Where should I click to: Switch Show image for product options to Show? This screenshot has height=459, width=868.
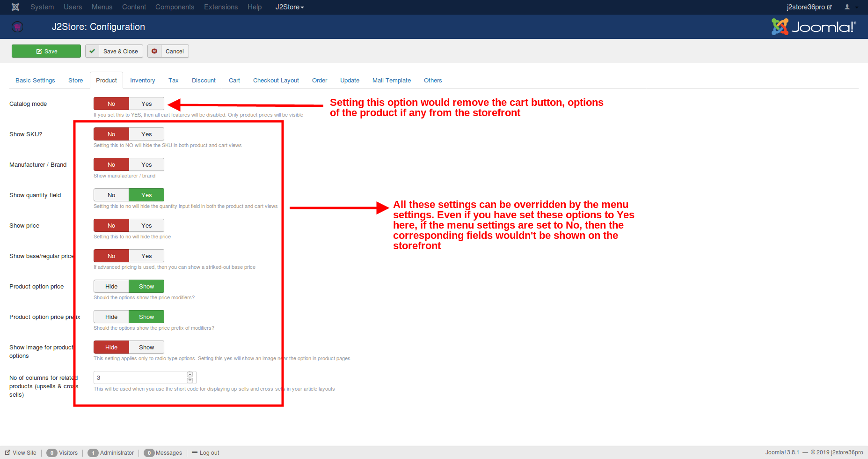click(x=146, y=347)
